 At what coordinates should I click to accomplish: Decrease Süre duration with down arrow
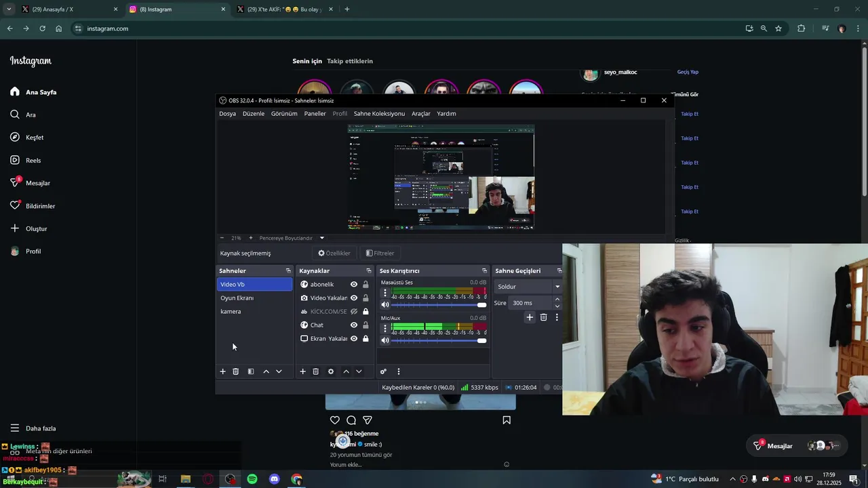(x=557, y=306)
